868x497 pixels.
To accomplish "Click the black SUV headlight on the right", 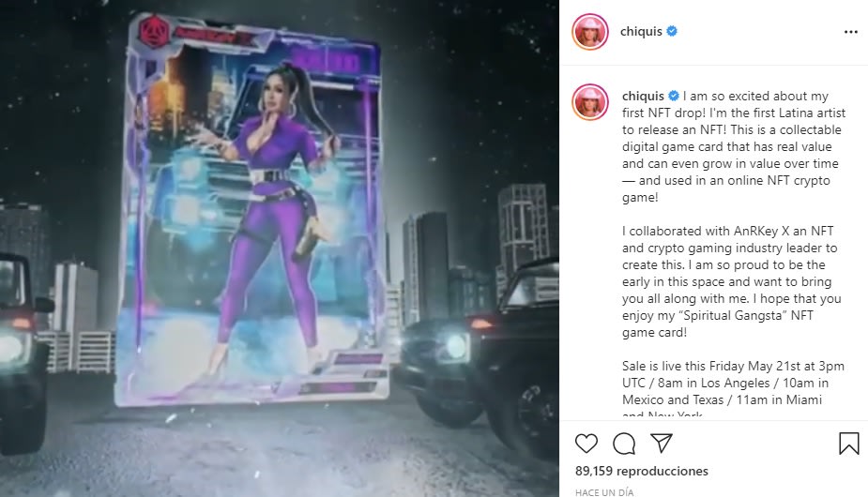I will [x=455, y=347].
